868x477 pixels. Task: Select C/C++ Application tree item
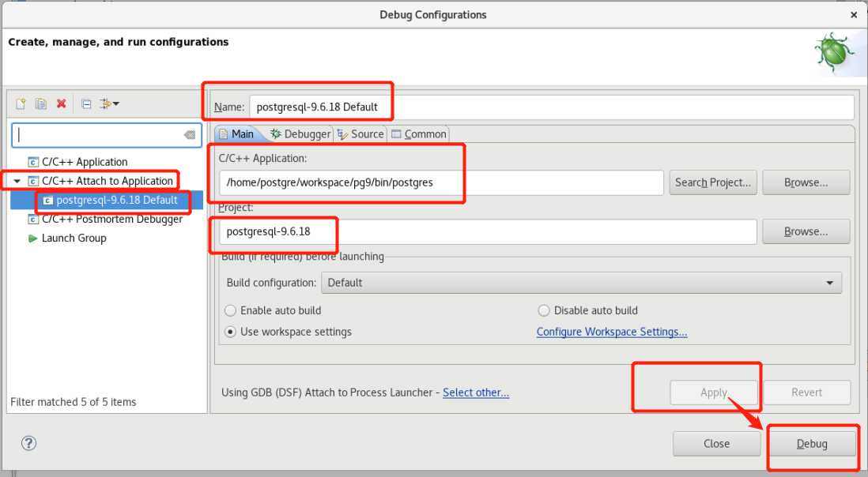tap(85, 162)
